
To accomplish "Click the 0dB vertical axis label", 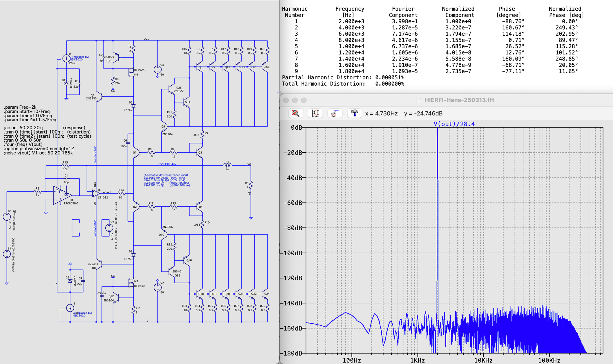I will [297, 128].
